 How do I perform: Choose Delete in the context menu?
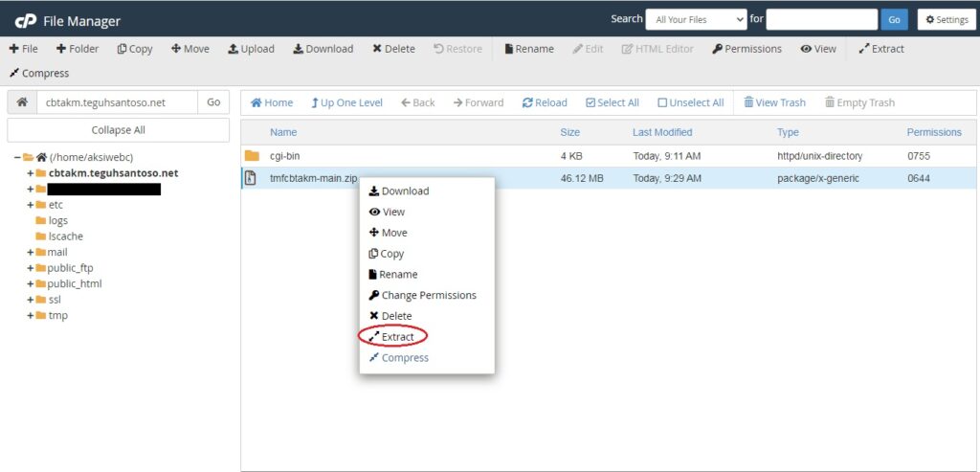[390, 316]
